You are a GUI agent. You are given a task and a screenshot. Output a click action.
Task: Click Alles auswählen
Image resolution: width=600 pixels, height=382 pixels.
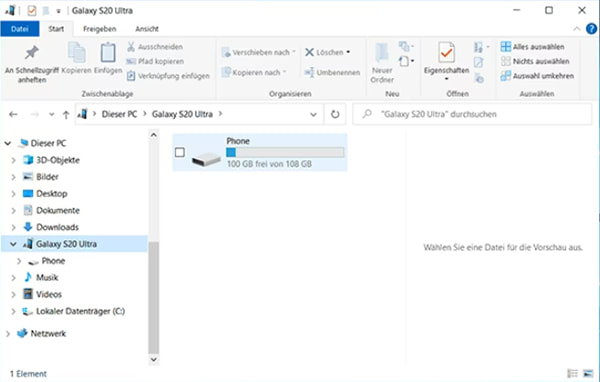coord(532,47)
